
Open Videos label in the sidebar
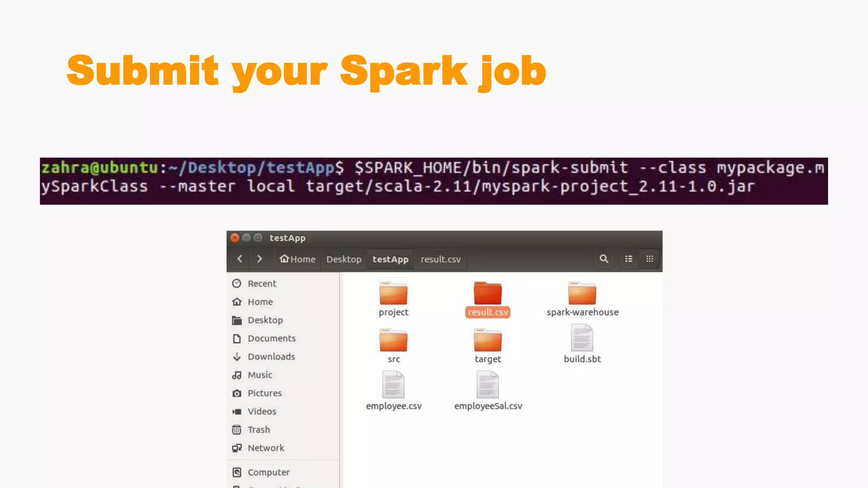pos(262,411)
